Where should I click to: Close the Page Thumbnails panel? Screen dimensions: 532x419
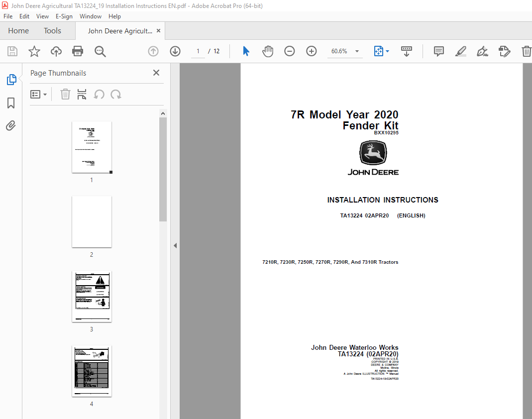coord(156,73)
